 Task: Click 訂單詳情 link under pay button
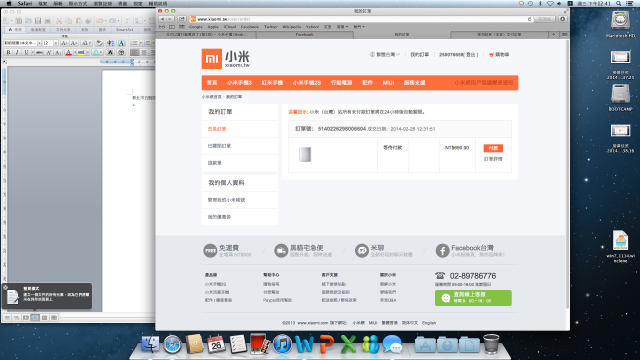coord(493,159)
